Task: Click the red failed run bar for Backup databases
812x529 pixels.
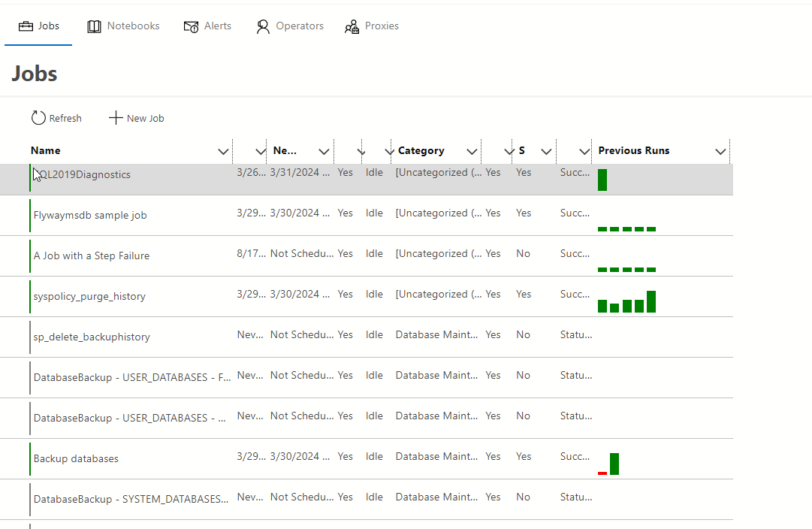Action: click(602, 473)
